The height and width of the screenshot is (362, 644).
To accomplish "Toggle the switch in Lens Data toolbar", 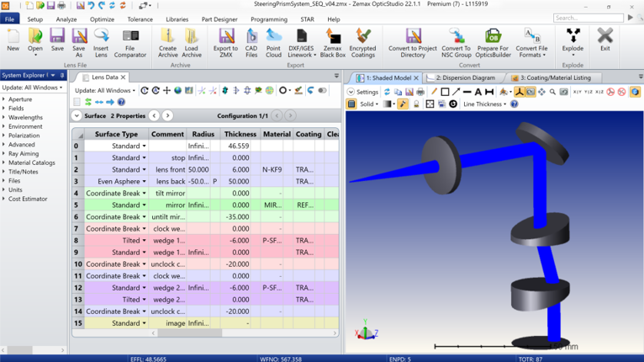I will [x=322, y=91].
